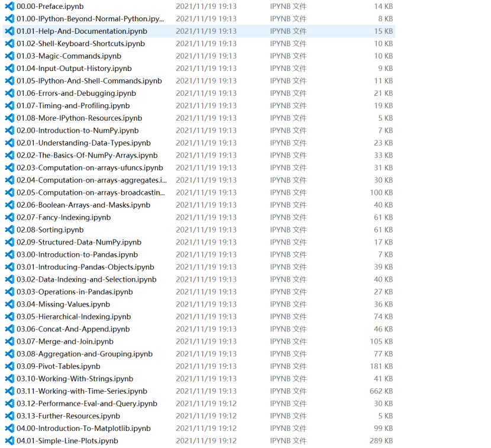491x448 pixels.
Task: Select file 03.12-Performance-Eval-and-Query.ipynb
Action: click(87, 404)
